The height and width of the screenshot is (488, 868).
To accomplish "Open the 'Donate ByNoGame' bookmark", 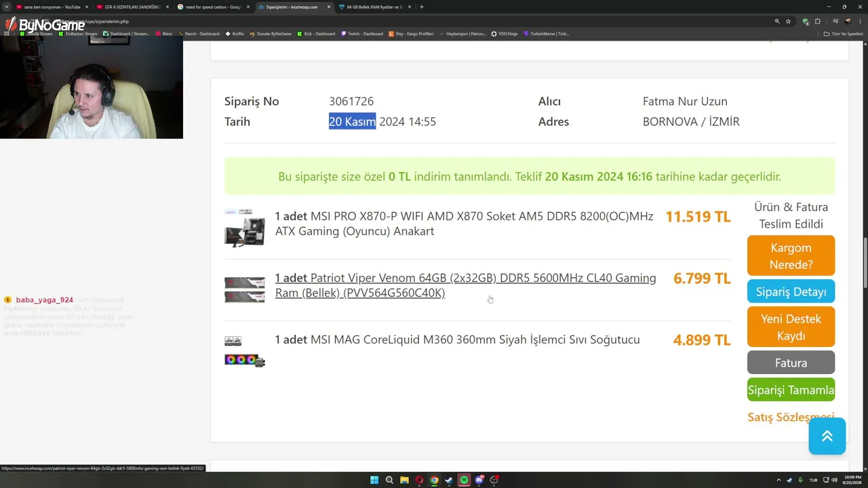I will (271, 34).
